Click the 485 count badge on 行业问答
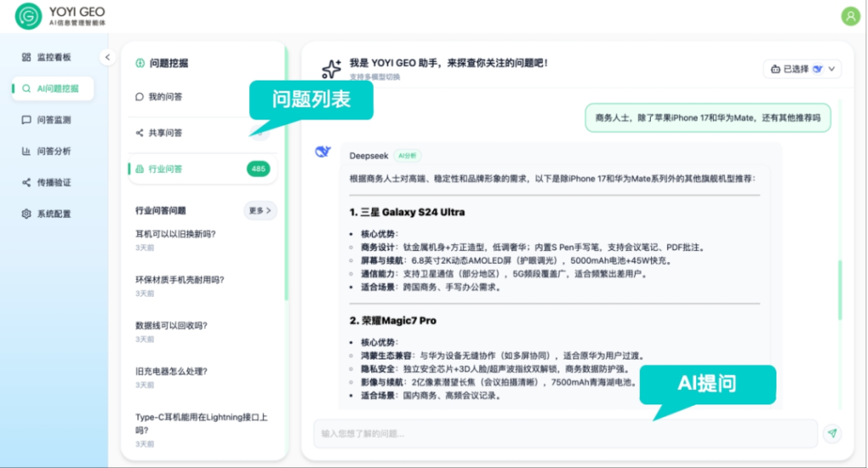This screenshot has width=868, height=468. (x=258, y=169)
